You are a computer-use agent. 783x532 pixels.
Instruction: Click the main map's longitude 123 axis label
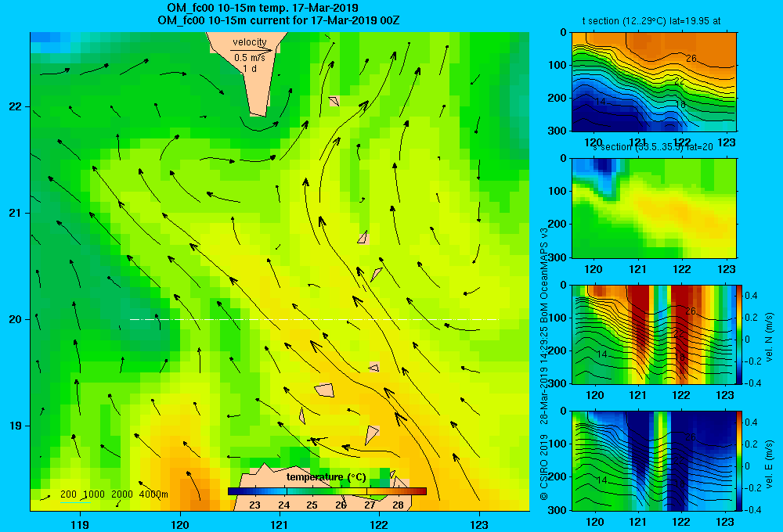[479, 524]
